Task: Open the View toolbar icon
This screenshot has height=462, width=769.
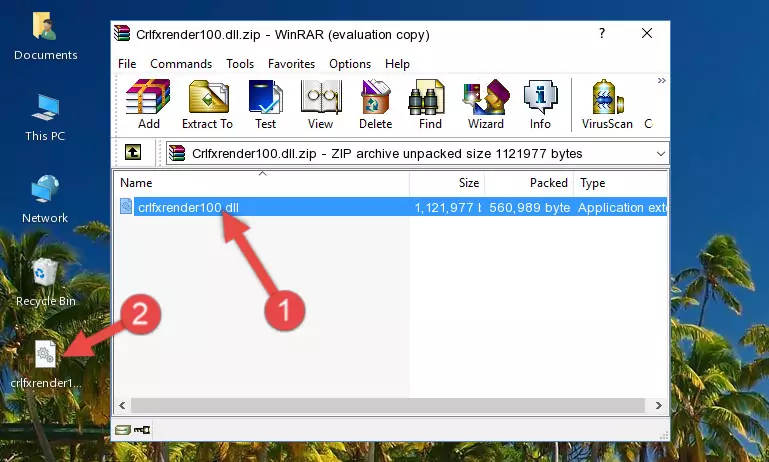Action: click(321, 104)
